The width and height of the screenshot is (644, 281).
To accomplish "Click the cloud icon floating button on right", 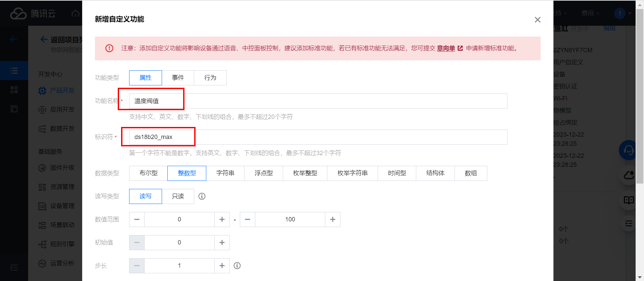I will 629,175.
